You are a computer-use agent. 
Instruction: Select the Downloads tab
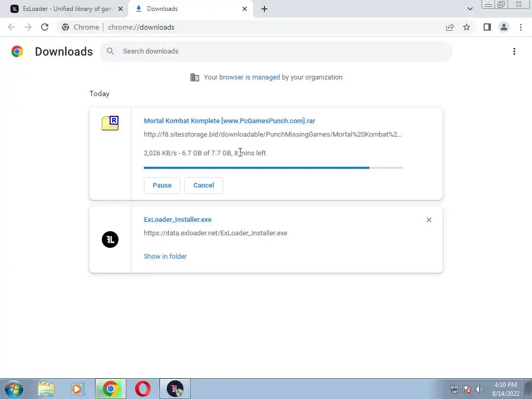point(191,9)
